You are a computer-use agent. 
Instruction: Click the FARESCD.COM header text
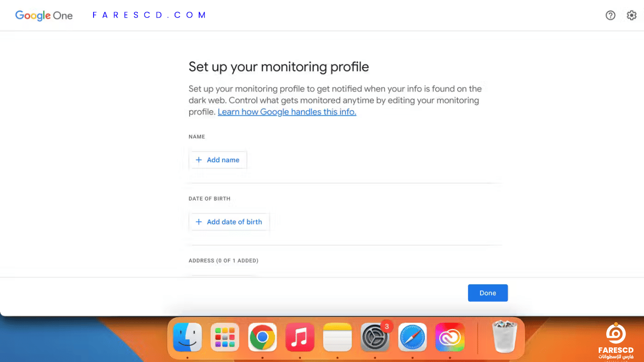(149, 15)
